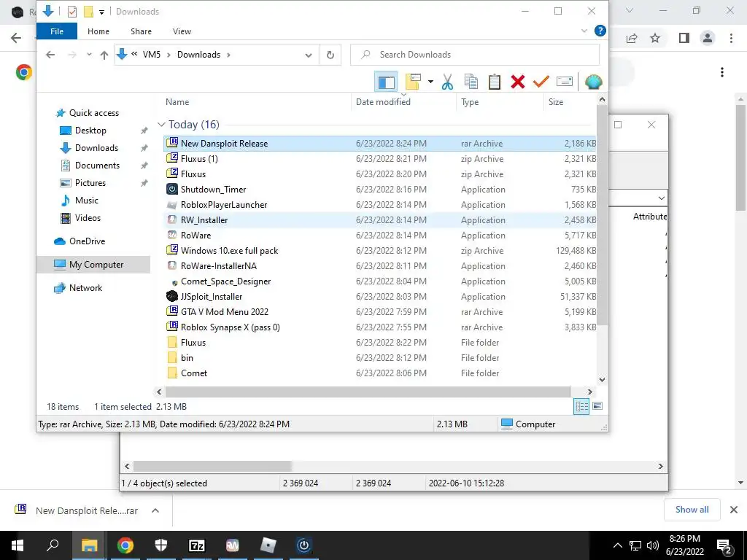Select the RobloxPlayerLauncher file
This screenshot has width=747, height=560.
tap(379, 205)
